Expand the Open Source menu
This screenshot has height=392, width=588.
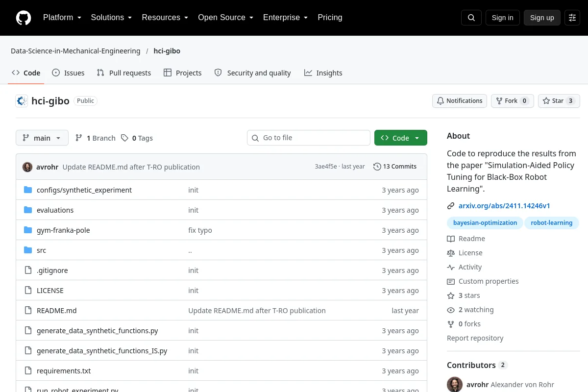tap(225, 18)
